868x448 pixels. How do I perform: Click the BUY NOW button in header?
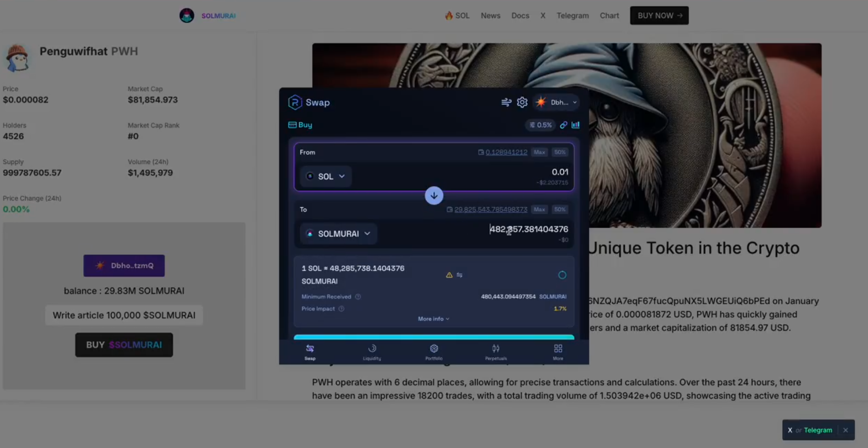click(x=659, y=16)
